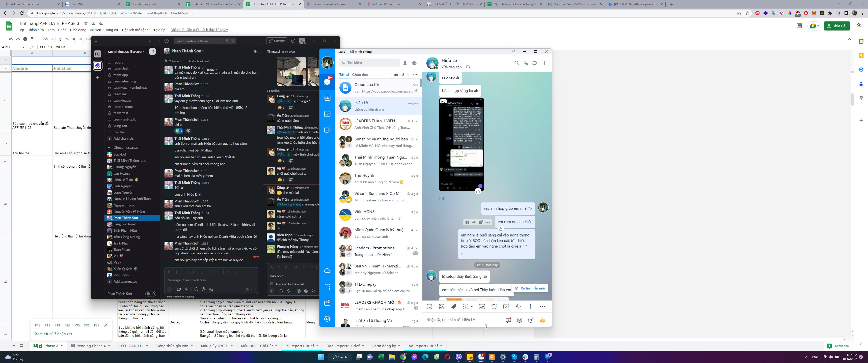Click the green Chia sẻ share button
868x363 pixels.
pyautogui.click(x=837, y=26)
